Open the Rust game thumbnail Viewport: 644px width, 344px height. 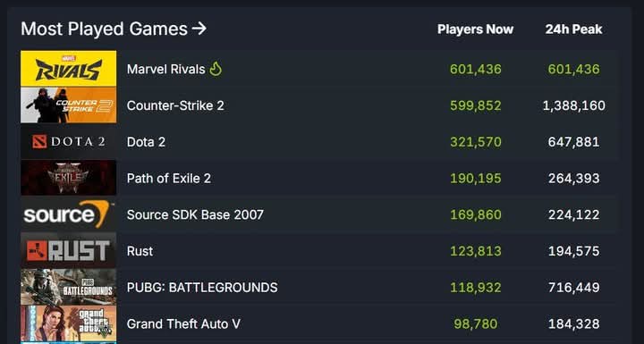coord(69,250)
